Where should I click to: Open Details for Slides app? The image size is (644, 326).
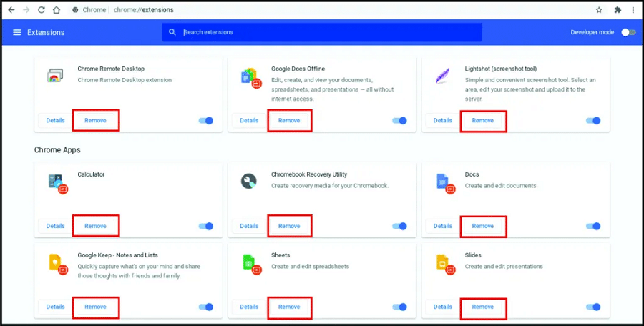click(x=443, y=307)
